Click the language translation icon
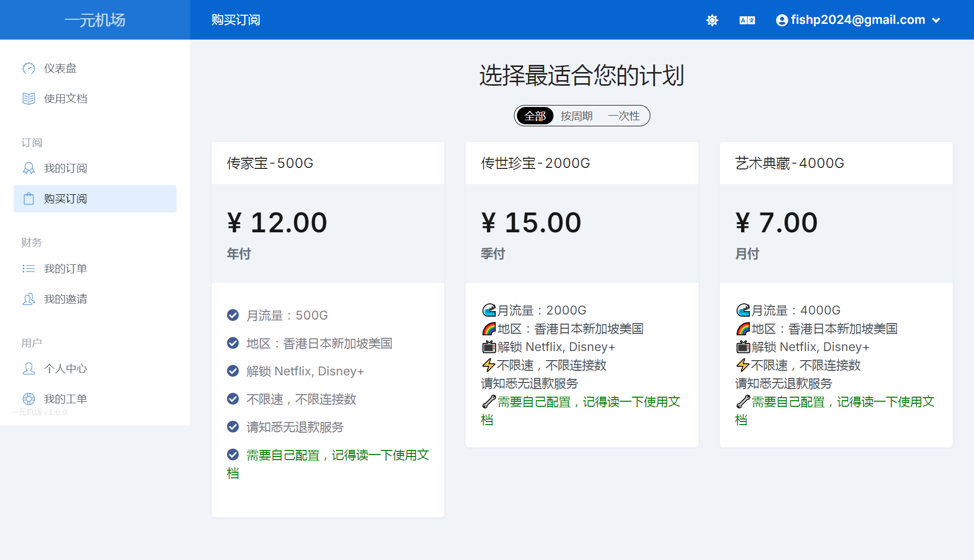This screenshot has height=560, width=974. click(747, 20)
